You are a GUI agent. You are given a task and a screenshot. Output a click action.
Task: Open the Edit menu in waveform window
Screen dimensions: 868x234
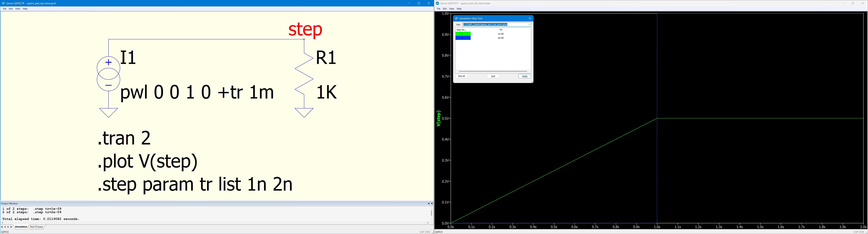pyautogui.click(x=445, y=9)
